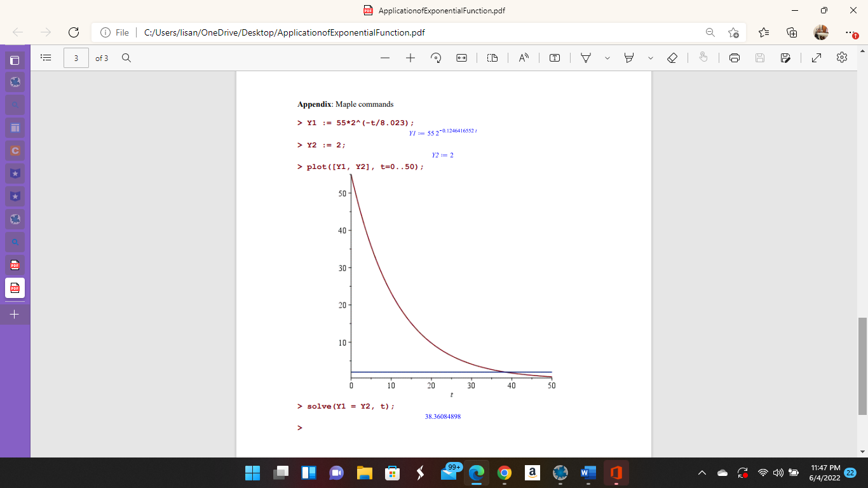Open Widgets from the taskbar
Screen dimensions: 868x488
click(309, 473)
